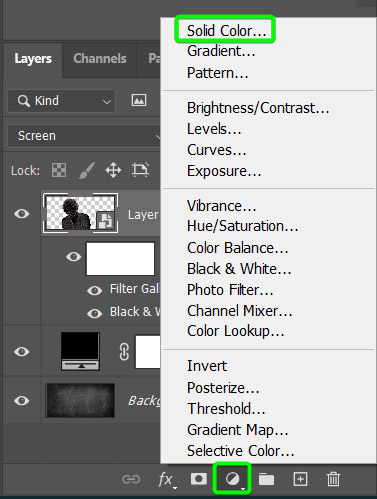The height and width of the screenshot is (499, 377).
Task: Click the Filter Gallery filter name
Action: click(135, 289)
